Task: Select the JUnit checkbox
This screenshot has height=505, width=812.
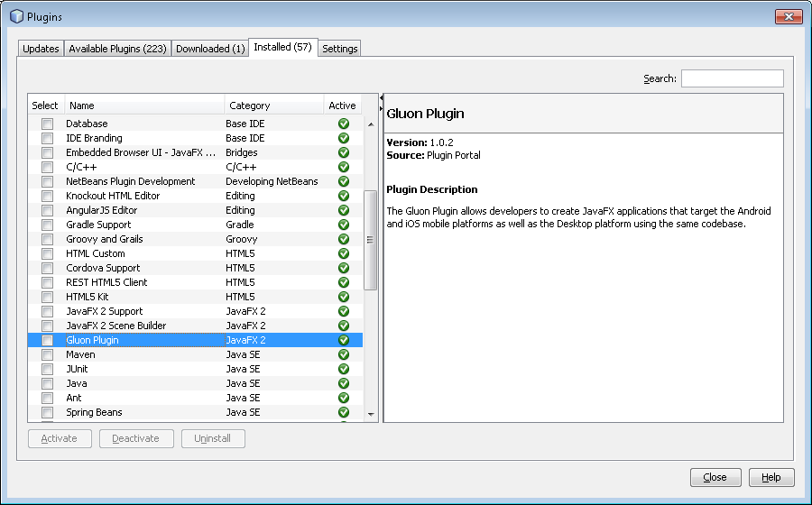Action: point(47,370)
